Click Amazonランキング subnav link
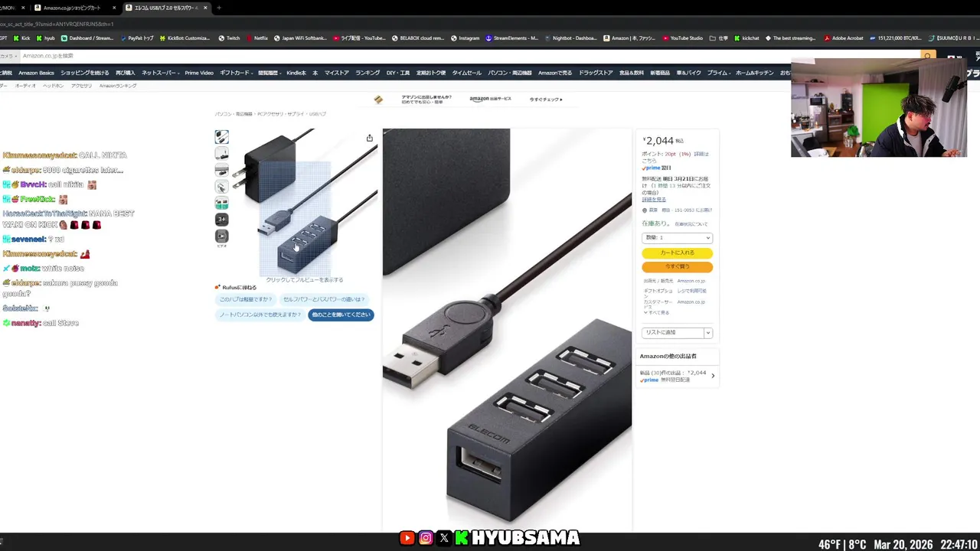 tap(118, 86)
